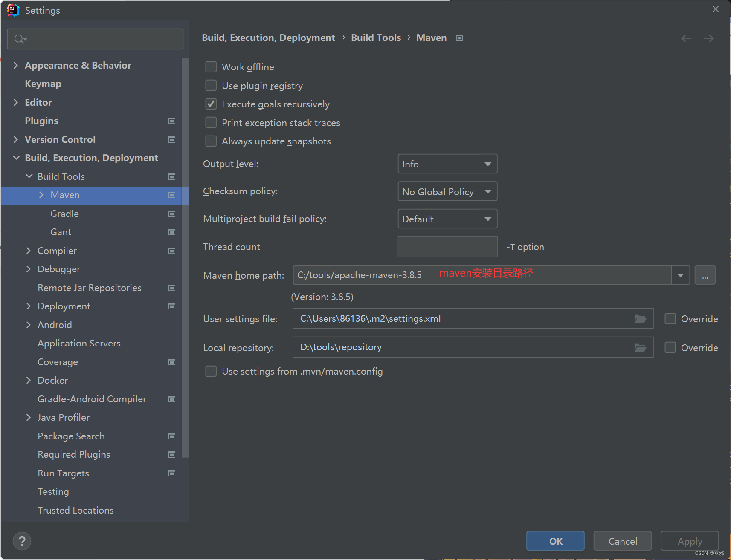Collapse the Build, Execution, Deployment tree node

[16, 158]
